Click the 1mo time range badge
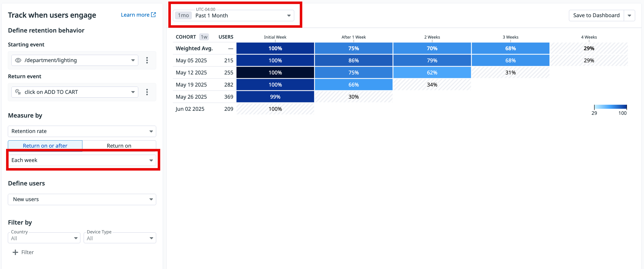Image resolution: width=644 pixels, height=269 pixels. pyautogui.click(x=183, y=16)
